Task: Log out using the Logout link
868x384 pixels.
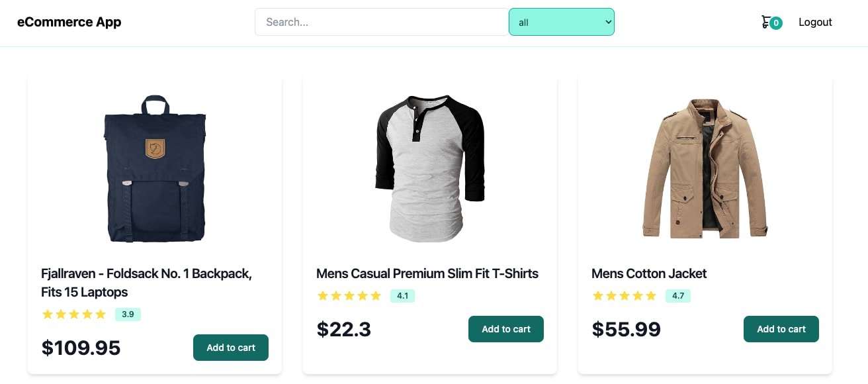Action: pos(815,22)
